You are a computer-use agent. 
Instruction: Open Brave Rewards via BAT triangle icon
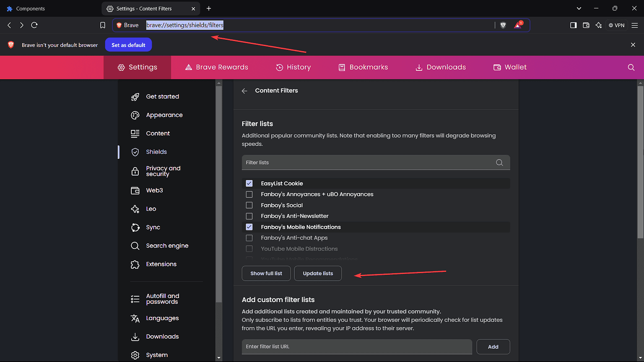[517, 25]
